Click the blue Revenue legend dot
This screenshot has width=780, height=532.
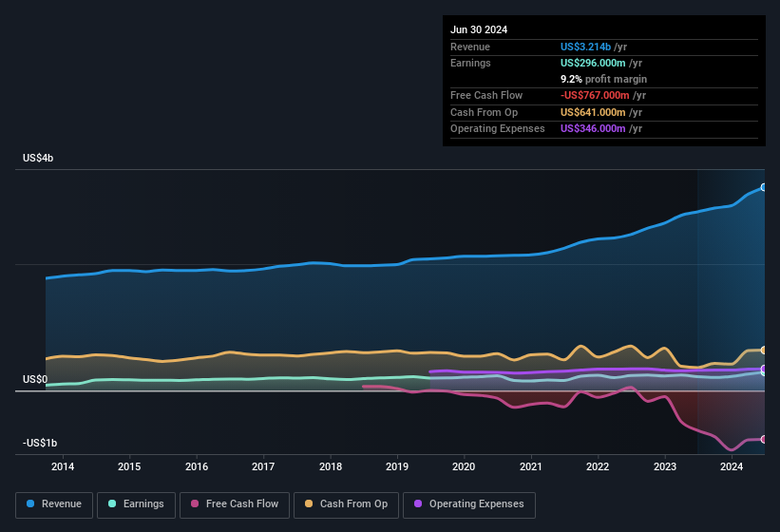pyautogui.click(x=30, y=504)
